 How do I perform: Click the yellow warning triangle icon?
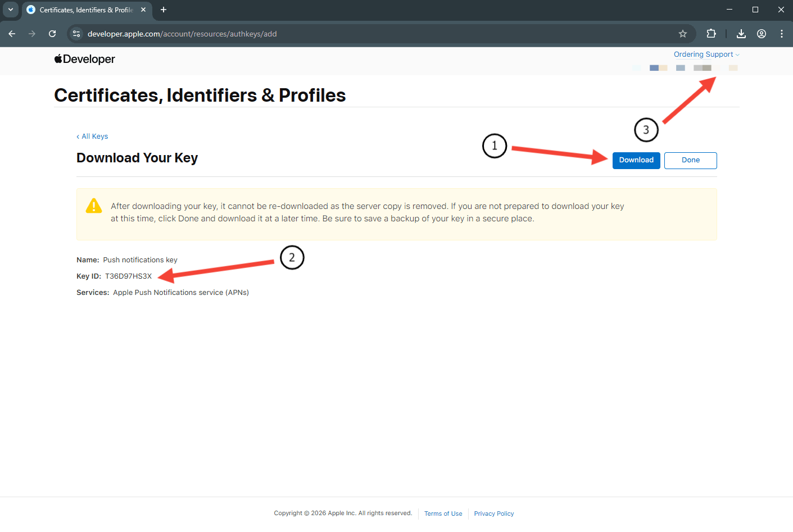[x=94, y=206]
